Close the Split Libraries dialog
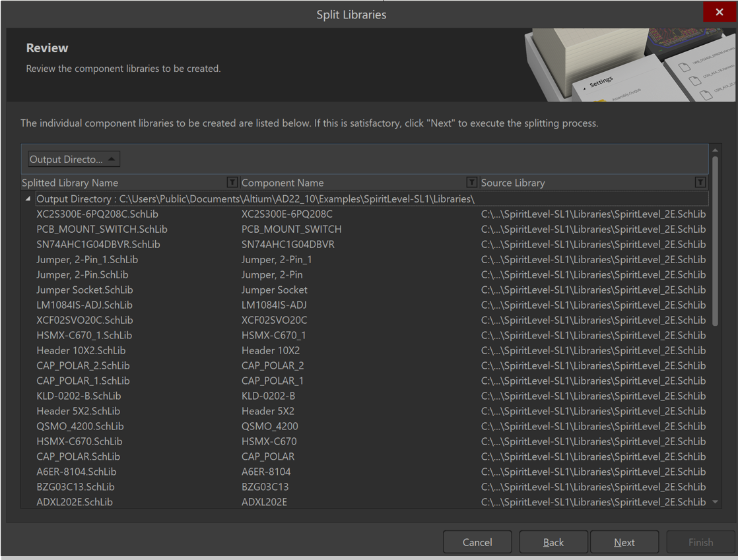 click(719, 12)
